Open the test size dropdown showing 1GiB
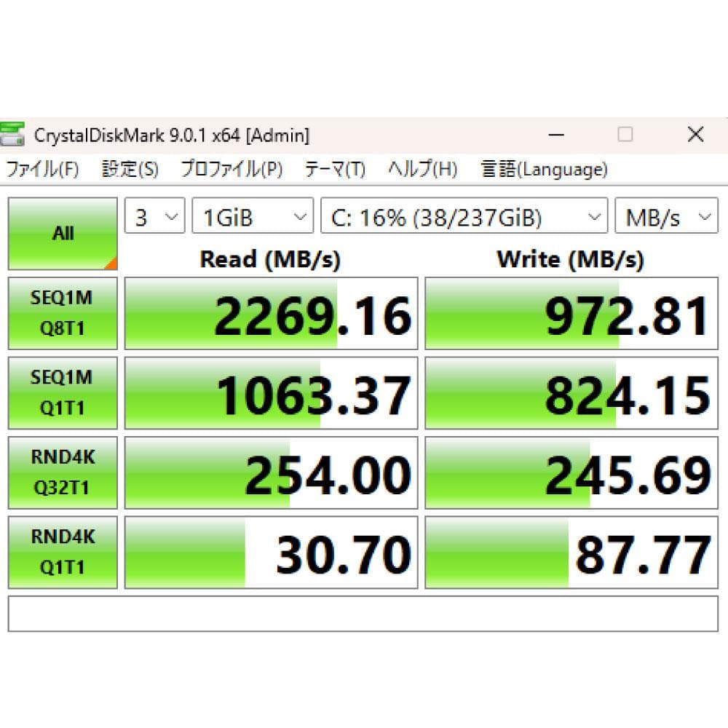Image resolution: width=728 pixels, height=728 pixels. pyautogui.click(x=251, y=215)
